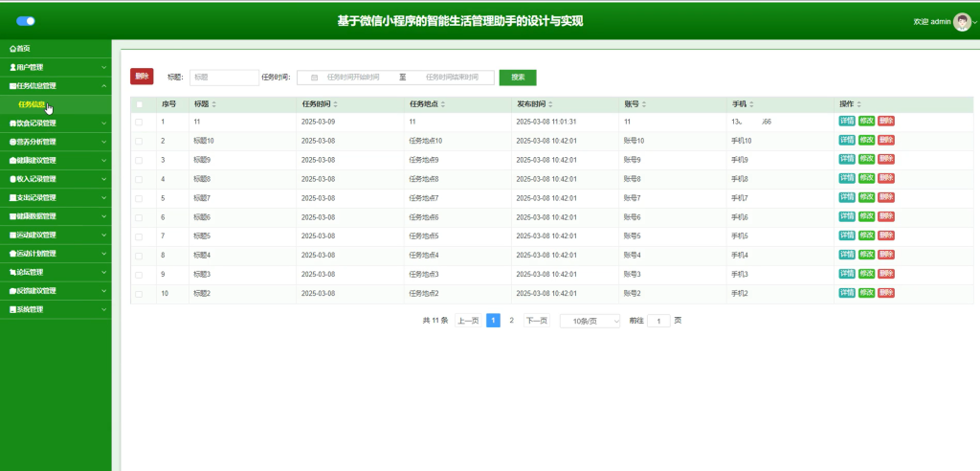Image resolution: width=980 pixels, height=471 pixels.
Task: Expand 健康数据管理 with its chevron
Action: (103, 216)
